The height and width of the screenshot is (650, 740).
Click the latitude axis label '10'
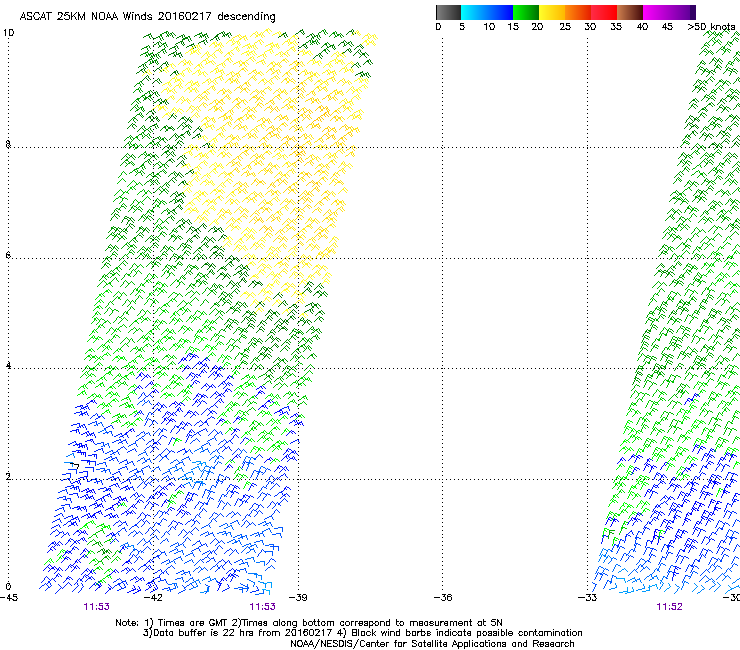(8, 33)
